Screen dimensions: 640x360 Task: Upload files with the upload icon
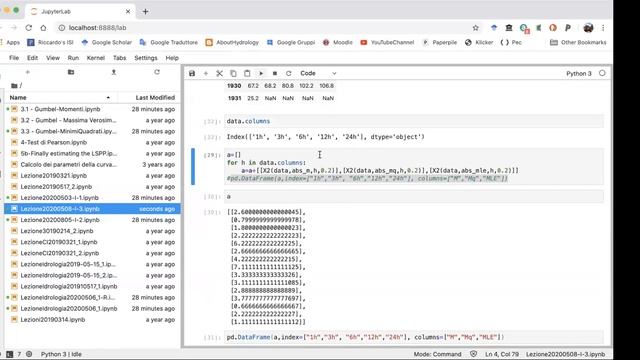click(x=114, y=72)
